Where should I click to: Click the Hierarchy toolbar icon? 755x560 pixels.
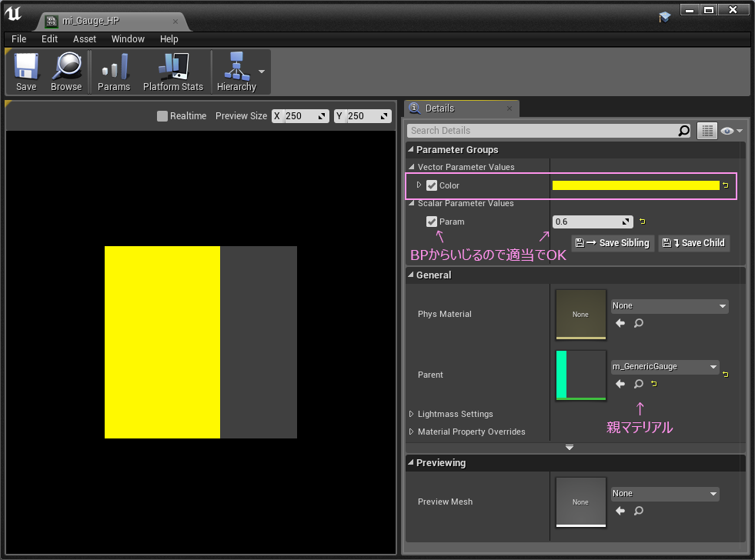[x=236, y=72]
